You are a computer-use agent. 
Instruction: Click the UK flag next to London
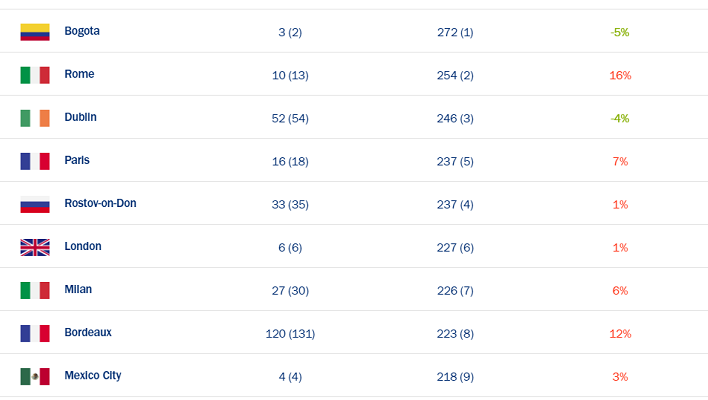(35, 247)
